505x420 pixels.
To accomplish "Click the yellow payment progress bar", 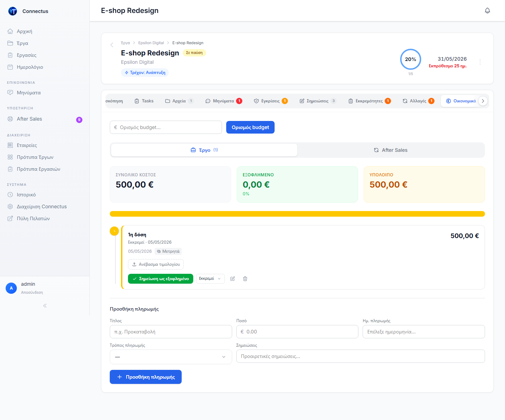I will pos(297,214).
